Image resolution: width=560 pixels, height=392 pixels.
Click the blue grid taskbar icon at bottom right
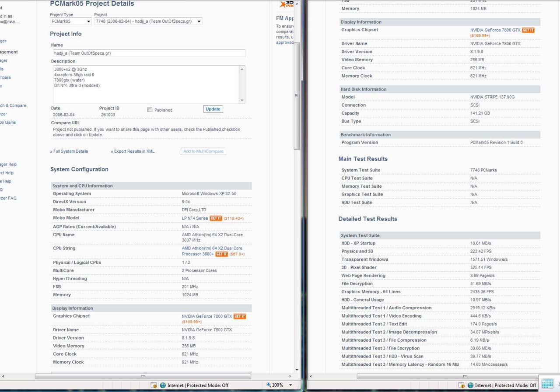click(x=547, y=384)
